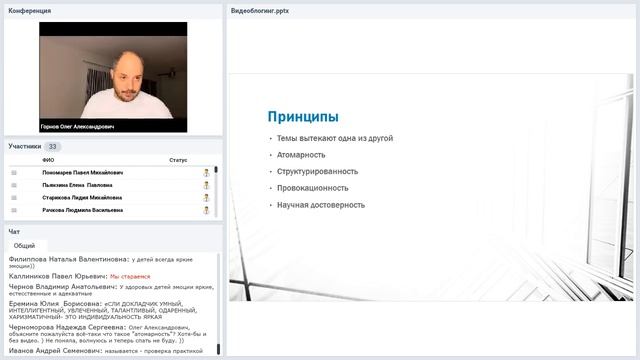Click the Конференция panel header

[x=113, y=11]
